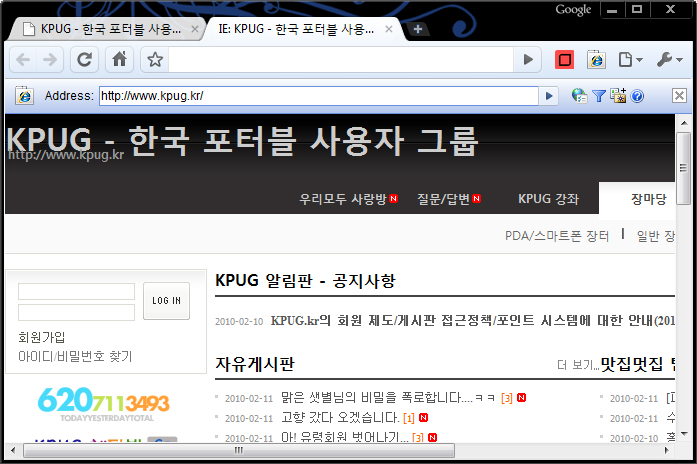Open the 맑은 샛별님의 비밀을 폭로합니다 post
Viewport: 697px width, 464px height.
point(388,397)
